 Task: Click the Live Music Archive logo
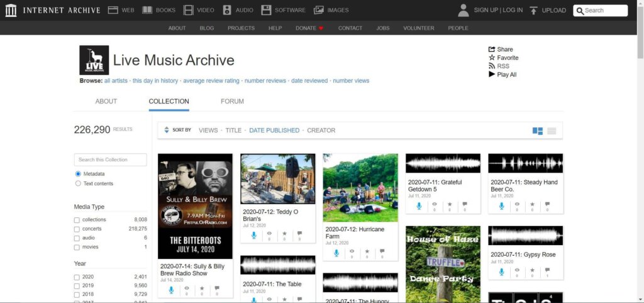(94, 60)
